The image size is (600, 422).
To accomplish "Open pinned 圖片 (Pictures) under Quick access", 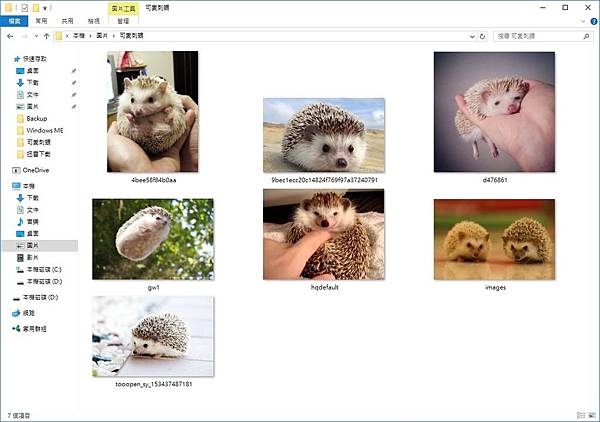I will tap(33, 106).
